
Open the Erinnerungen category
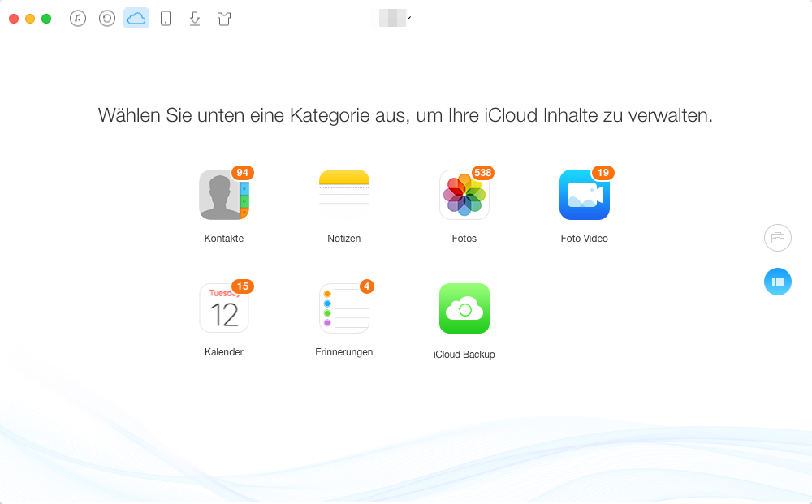tap(344, 308)
